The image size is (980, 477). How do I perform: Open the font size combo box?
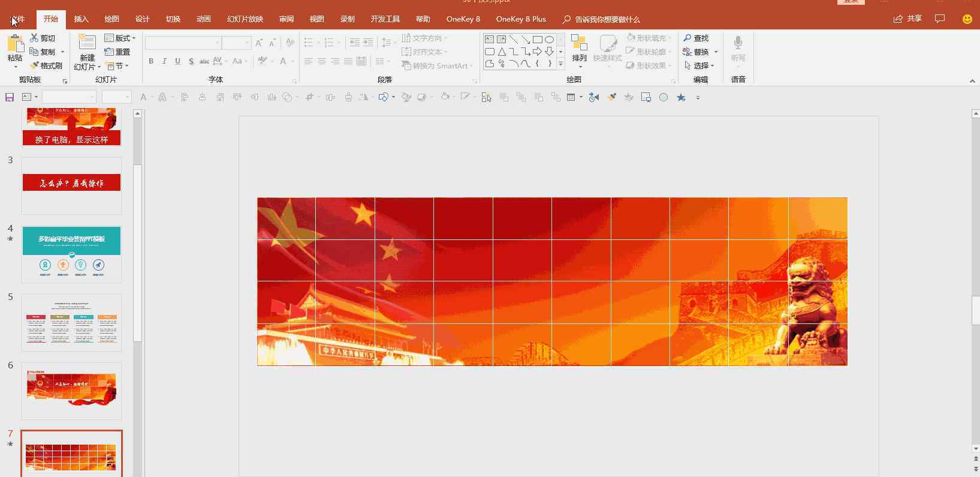(x=236, y=43)
